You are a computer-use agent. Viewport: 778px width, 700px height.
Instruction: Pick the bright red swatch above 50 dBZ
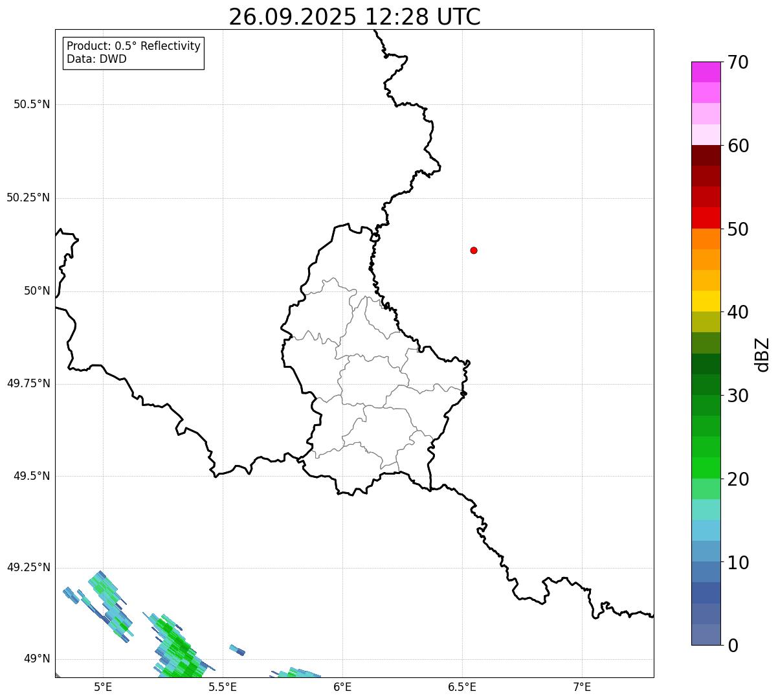pyautogui.click(x=706, y=218)
